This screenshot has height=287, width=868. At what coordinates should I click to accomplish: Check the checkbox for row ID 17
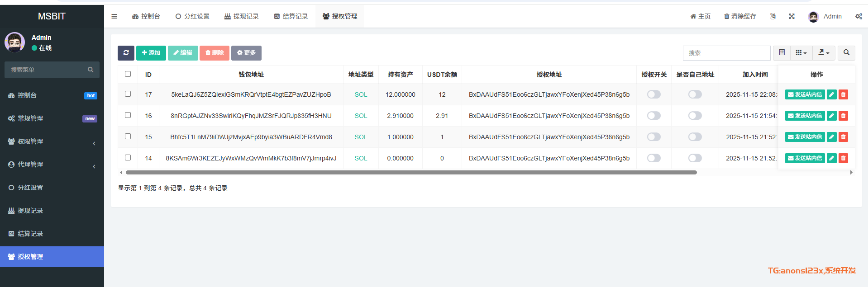pos(128,94)
